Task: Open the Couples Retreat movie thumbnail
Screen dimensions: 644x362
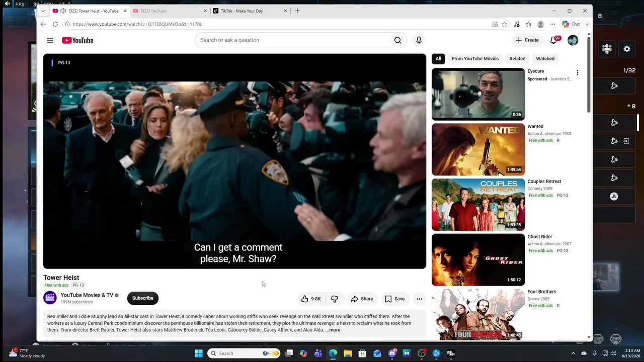Action: tap(478, 205)
